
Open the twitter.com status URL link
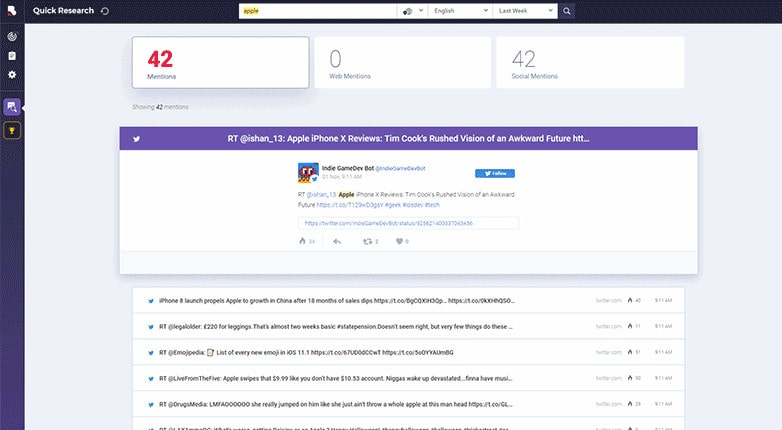(x=389, y=223)
